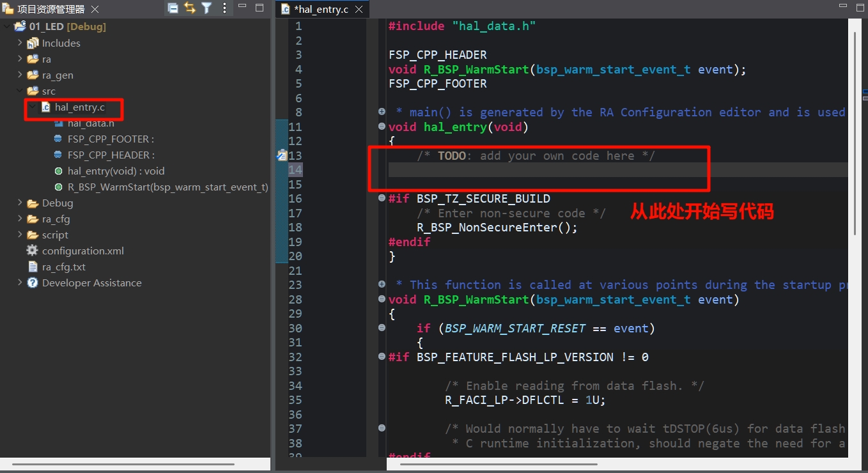Select hal_entry(void) in the outline tree

click(116, 171)
